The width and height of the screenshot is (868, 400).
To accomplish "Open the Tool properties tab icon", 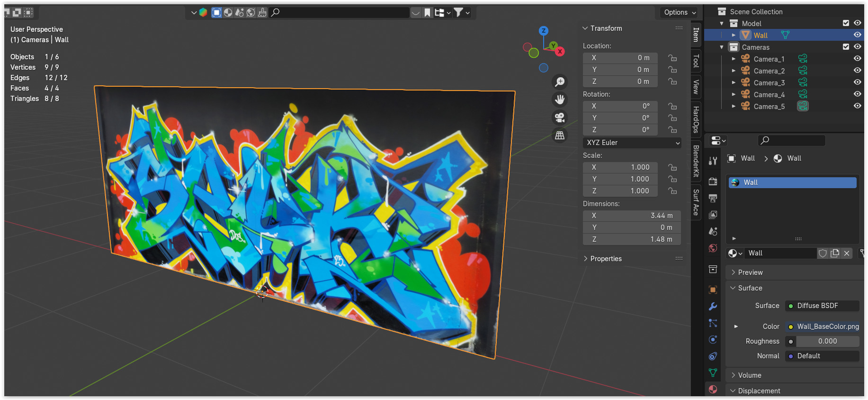I will [713, 161].
